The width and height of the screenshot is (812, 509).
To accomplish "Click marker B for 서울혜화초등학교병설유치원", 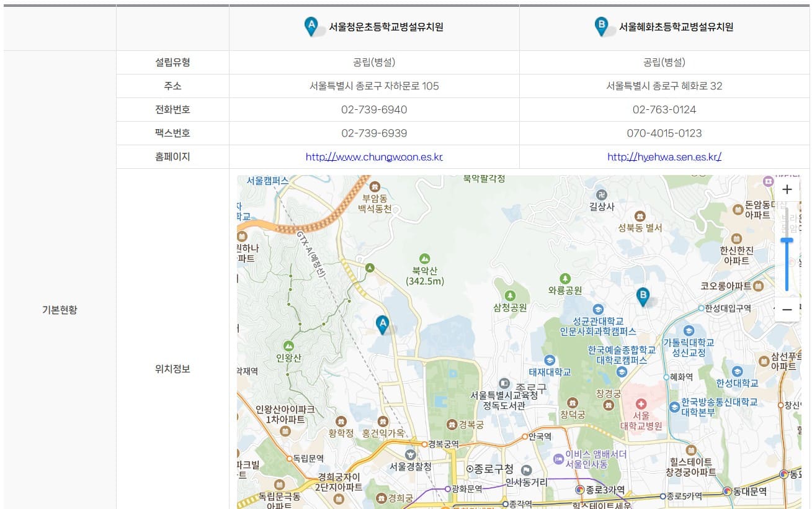I will pyautogui.click(x=643, y=295).
